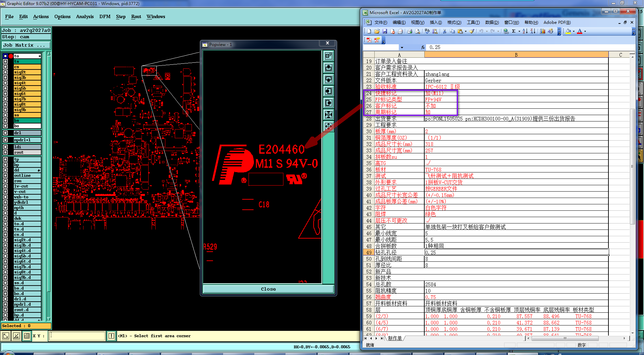Click the X Y coordinate input field
The image size is (644, 355).
pos(77,336)
